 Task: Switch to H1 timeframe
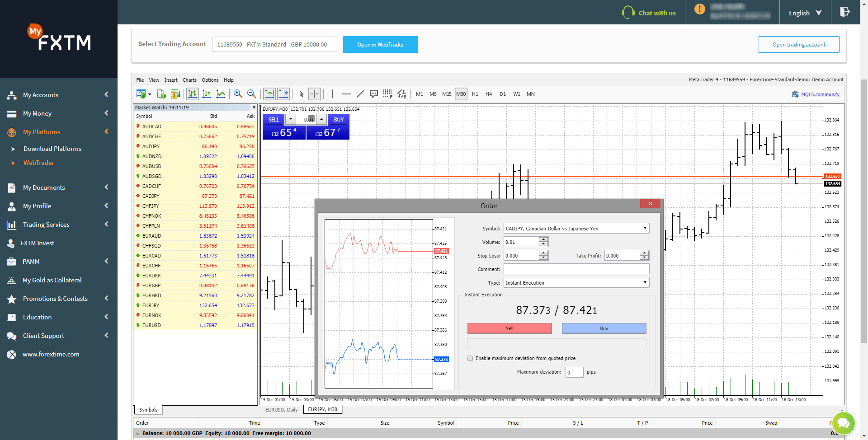click(x=475, y=94)
